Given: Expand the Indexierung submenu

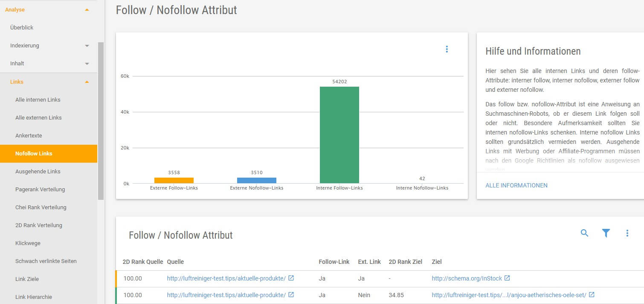Looking at the screenshot, I should click(87, 46).
